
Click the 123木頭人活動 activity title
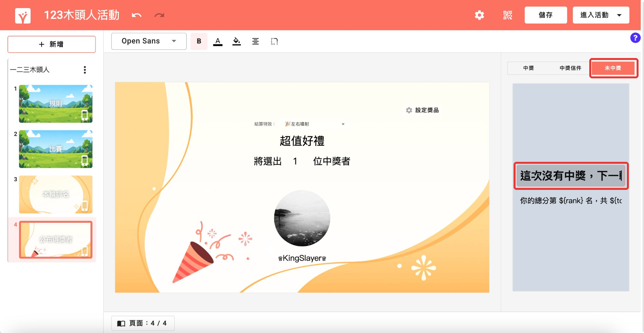(x=82, y=15)
